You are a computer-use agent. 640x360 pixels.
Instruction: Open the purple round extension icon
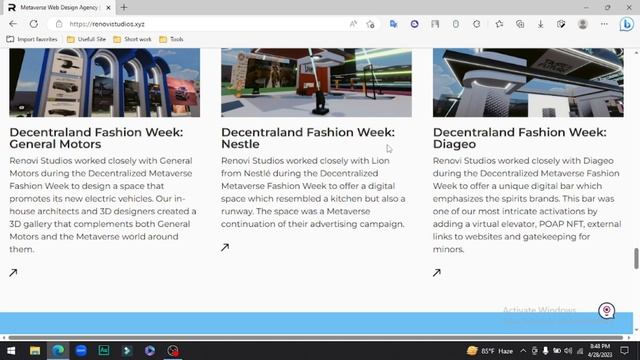pos(414,24)
